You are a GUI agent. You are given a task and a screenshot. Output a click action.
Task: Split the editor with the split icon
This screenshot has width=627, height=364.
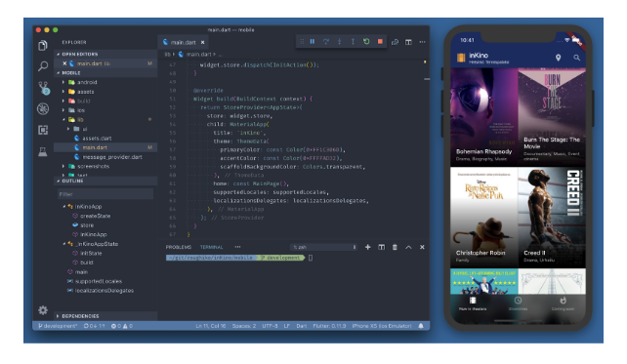408,42
